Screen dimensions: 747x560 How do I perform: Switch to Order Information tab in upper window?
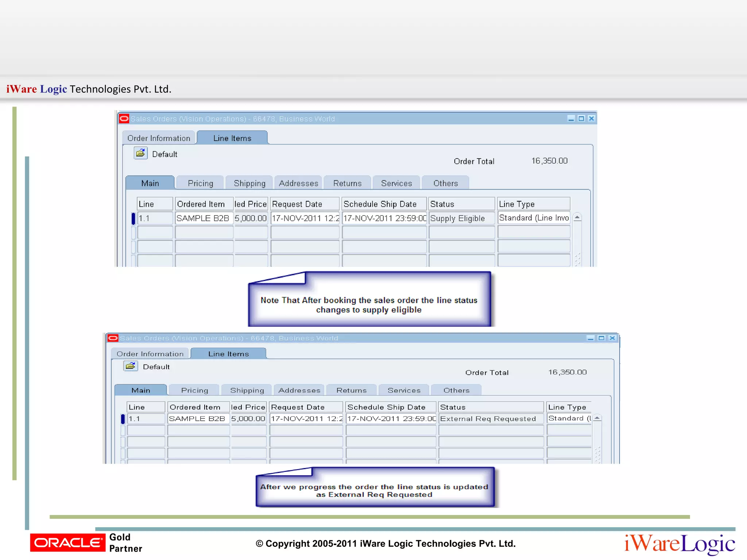tap(159, 138)
